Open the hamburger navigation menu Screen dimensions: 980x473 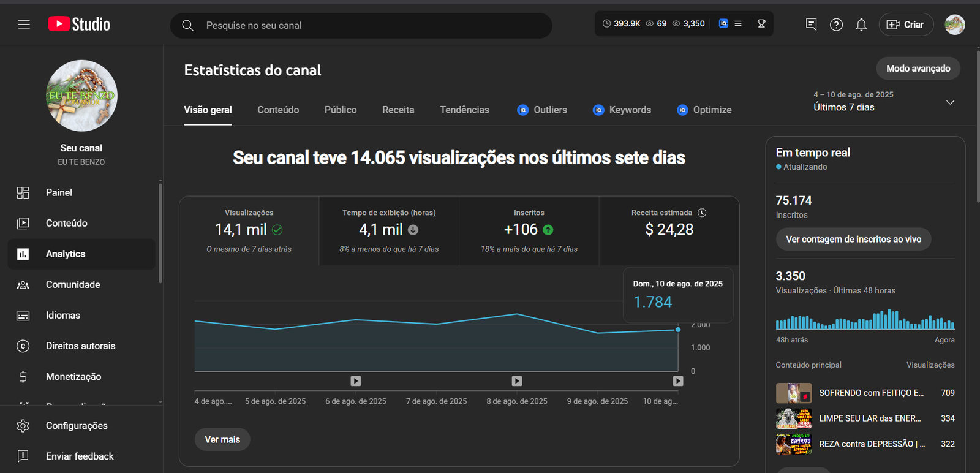(x=24, y=25)
